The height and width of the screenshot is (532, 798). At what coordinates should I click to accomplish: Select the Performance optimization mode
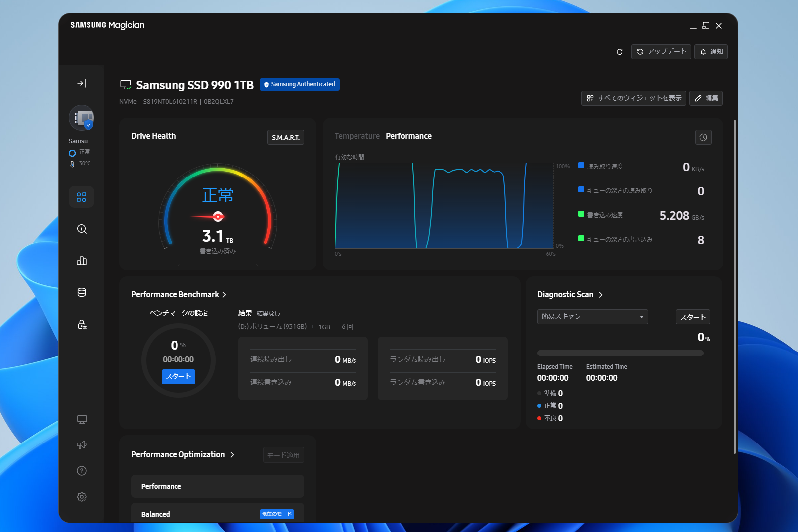point(218,486)
